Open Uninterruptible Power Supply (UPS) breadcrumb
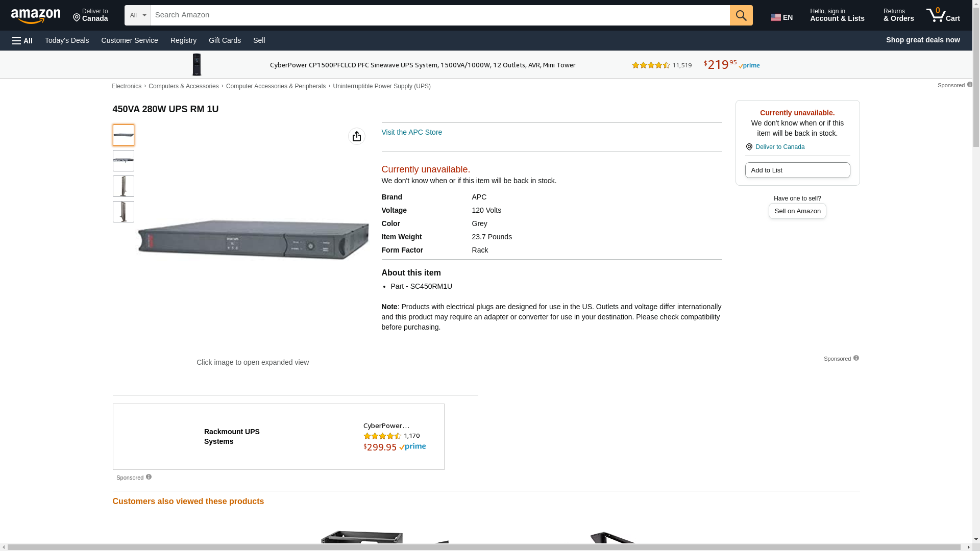 coord(381,86)
